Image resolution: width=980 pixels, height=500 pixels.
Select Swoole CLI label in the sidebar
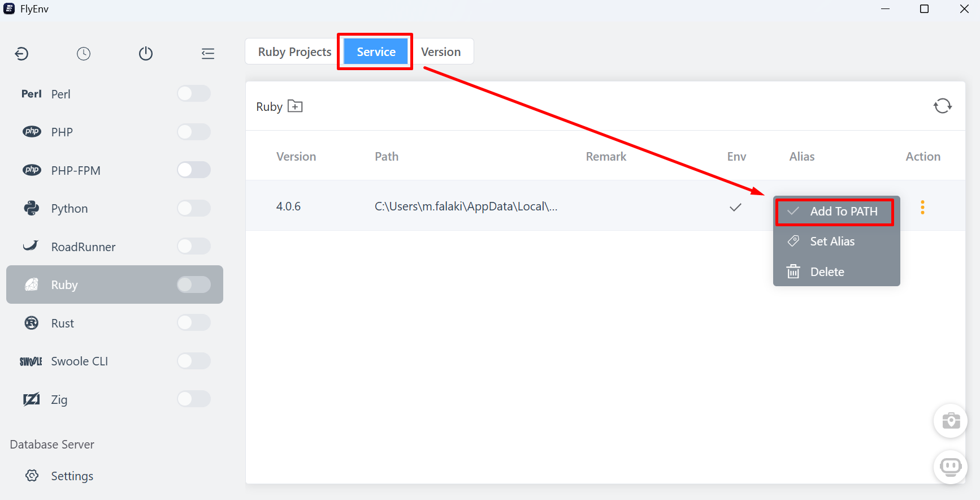click(80, 361)
